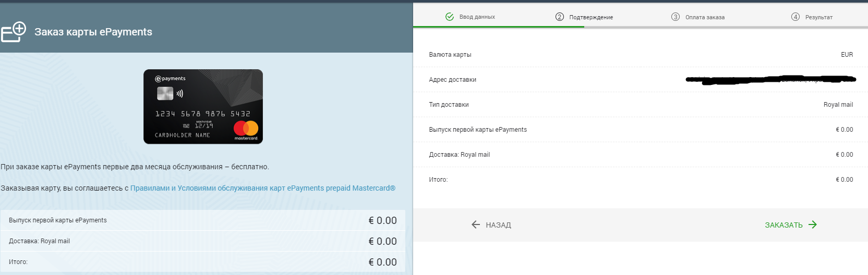868x275 pixels.
Task: Go to the Результат step
Action: tap(812, 17)
